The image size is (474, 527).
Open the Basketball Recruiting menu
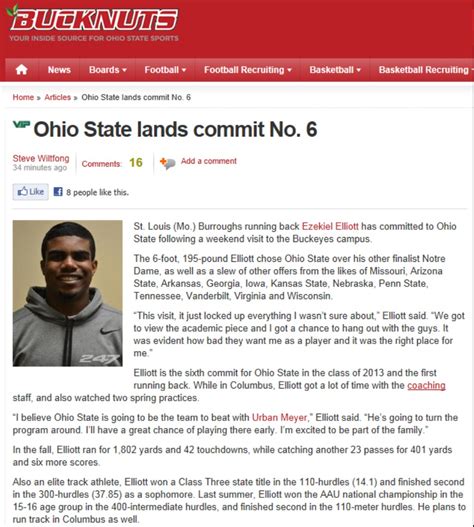tap(425, 70)
